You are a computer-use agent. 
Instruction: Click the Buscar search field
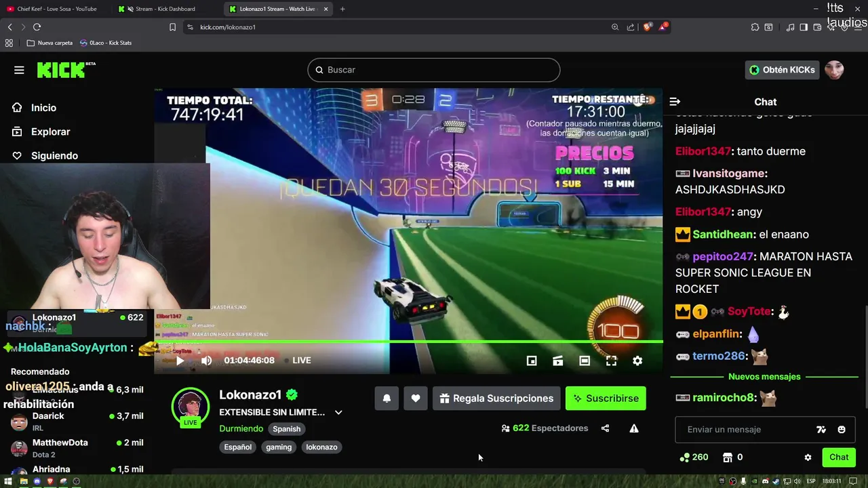pyautogui.click(x=434, y=70)
